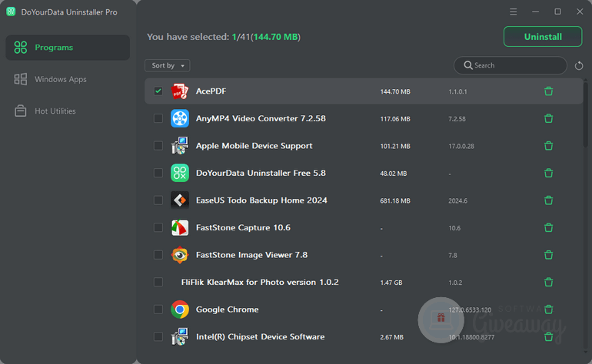
Task: Click the 48.02 MB size value
Action: pyautogui.click(x=393, y=174)
